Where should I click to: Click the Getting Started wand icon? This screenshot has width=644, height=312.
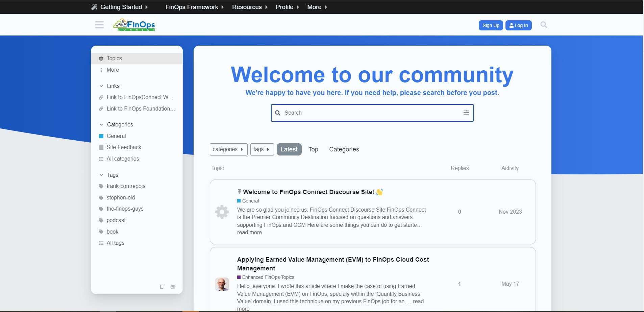(94, 7)
